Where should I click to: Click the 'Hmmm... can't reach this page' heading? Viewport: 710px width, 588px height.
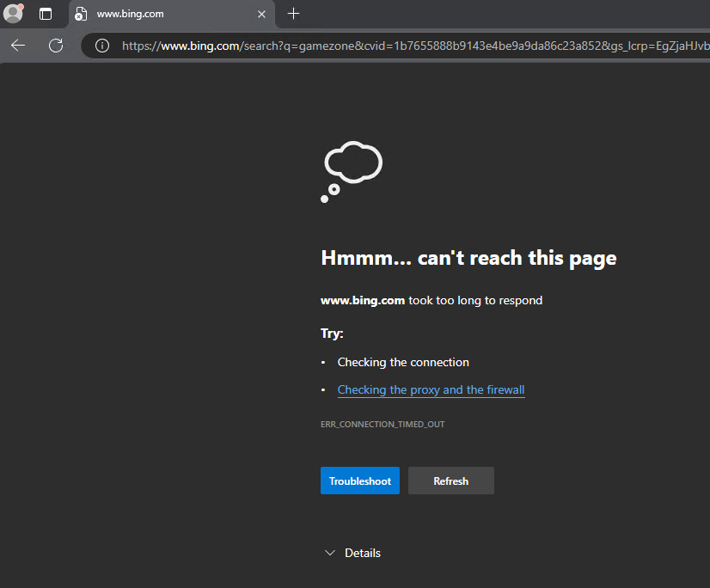pos(468,258)
